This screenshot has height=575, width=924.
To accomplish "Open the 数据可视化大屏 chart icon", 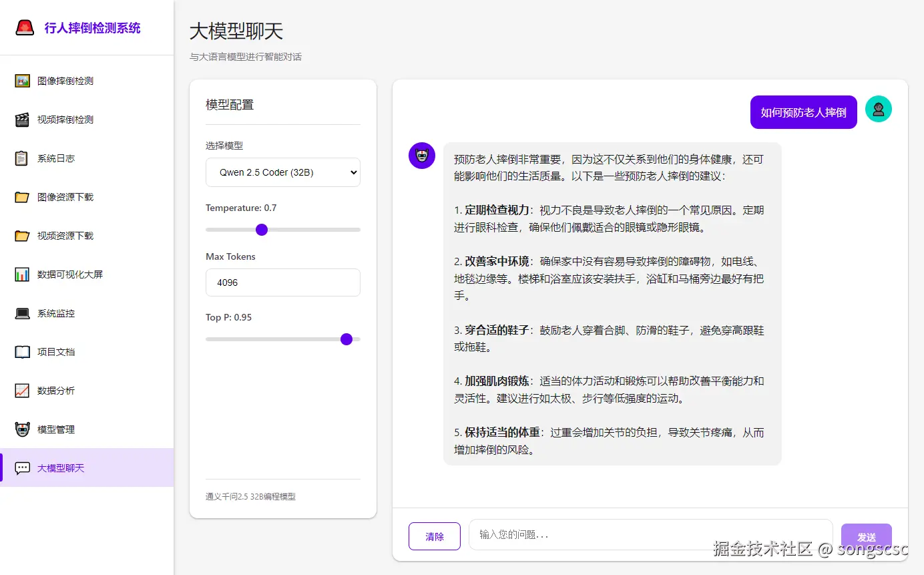I will click(22, 274).
